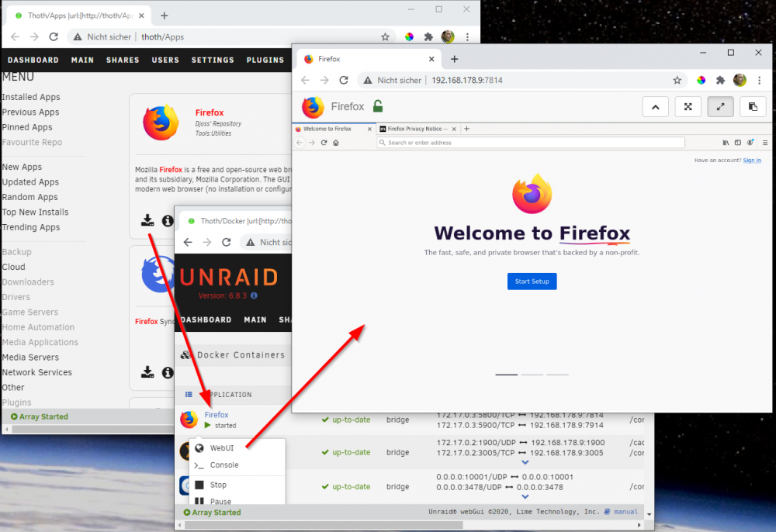
Task: Expand port mappings under 192.168.178.9:3005 row
Action: 525,462
